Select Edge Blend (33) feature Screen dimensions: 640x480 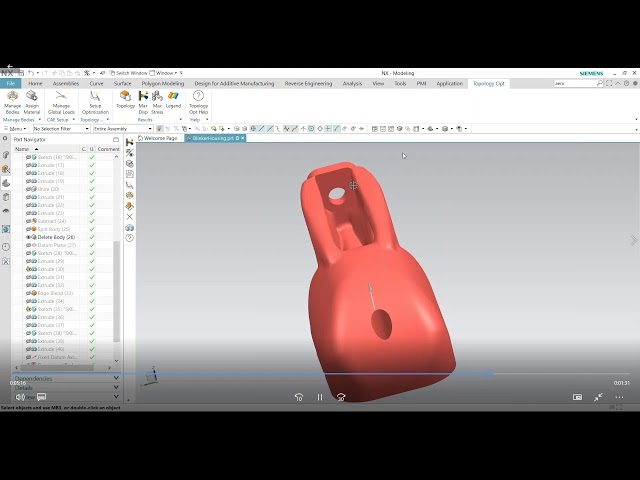pyautogui.click(x=55, y=293)
